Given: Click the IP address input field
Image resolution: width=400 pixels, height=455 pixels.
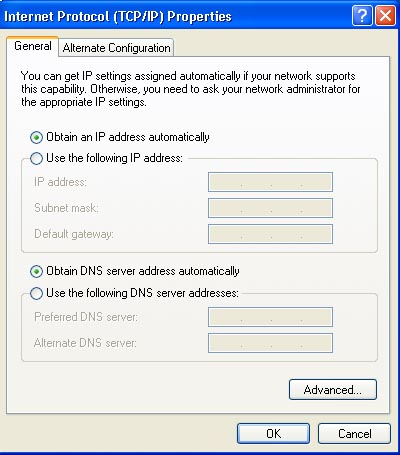Looking at the screenshot, I should click(270, 182).
